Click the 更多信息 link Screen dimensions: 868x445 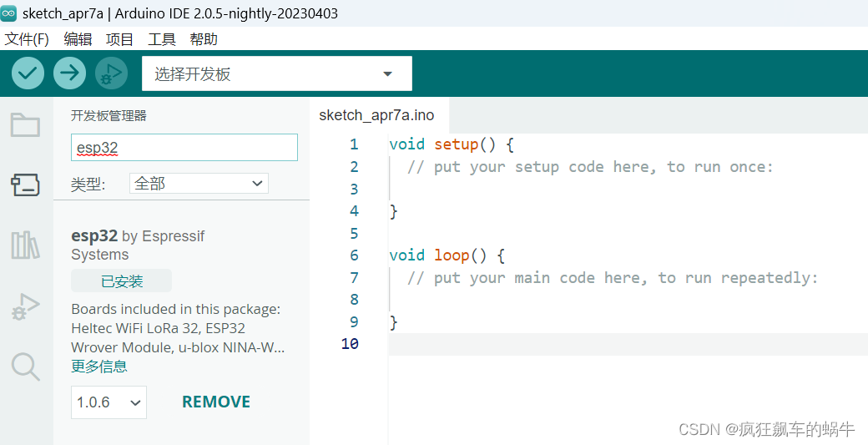pyautogui.click(x=99, y=367)
